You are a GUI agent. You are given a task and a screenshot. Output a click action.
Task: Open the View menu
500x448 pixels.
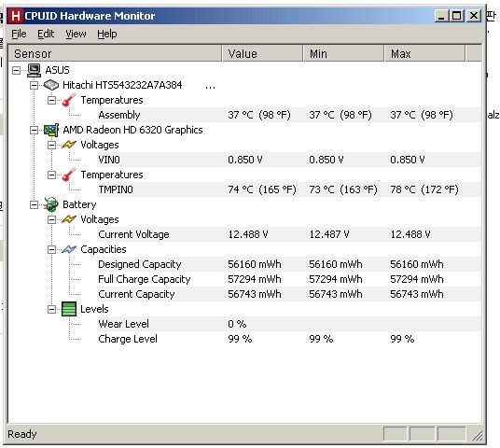pyautogui.click(x=76, y=34)
